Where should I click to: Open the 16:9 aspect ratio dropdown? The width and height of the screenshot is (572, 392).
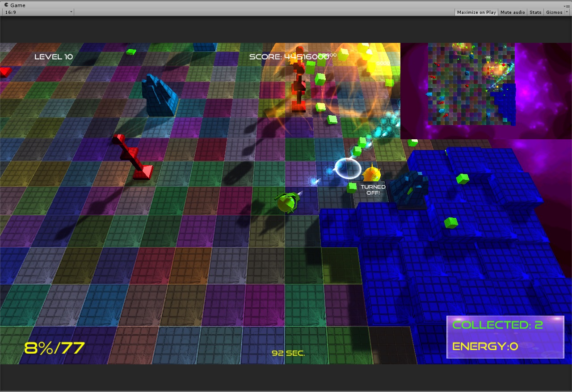pyautogui.click(x=38, y=12)
